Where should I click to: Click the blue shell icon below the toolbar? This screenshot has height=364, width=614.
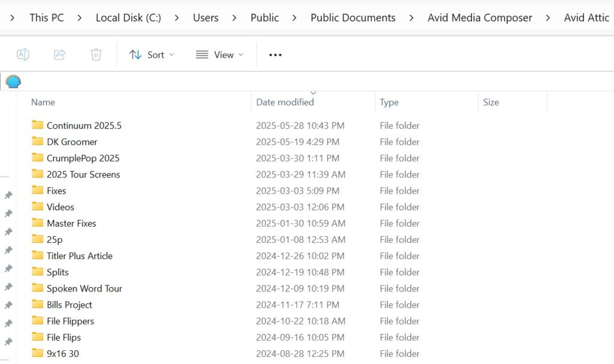coord(13,82)
